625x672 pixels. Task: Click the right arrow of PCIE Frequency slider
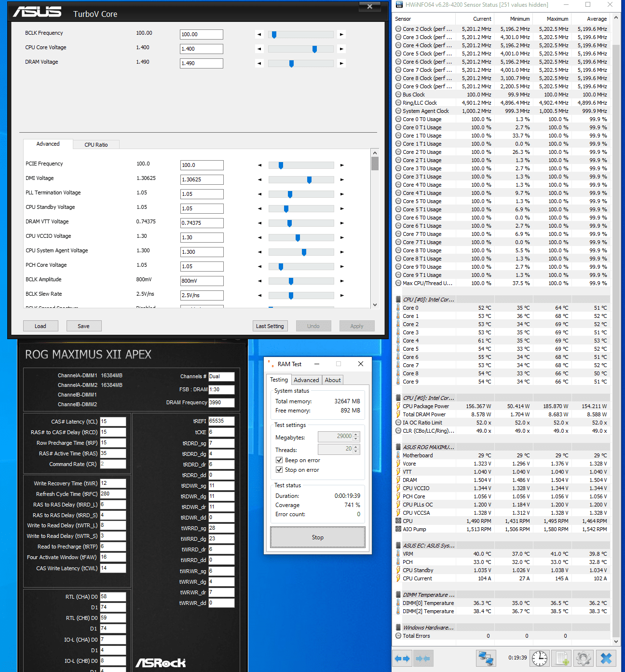342,165
